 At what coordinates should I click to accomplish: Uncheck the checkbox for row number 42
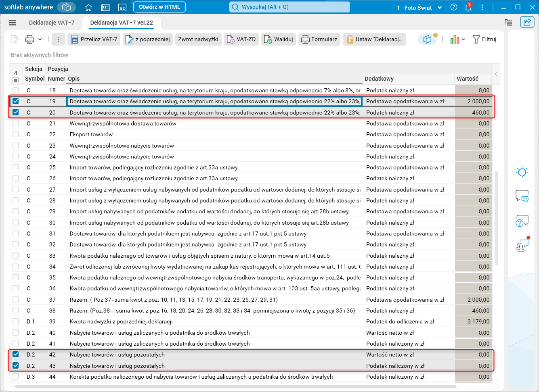pos(16,354)
